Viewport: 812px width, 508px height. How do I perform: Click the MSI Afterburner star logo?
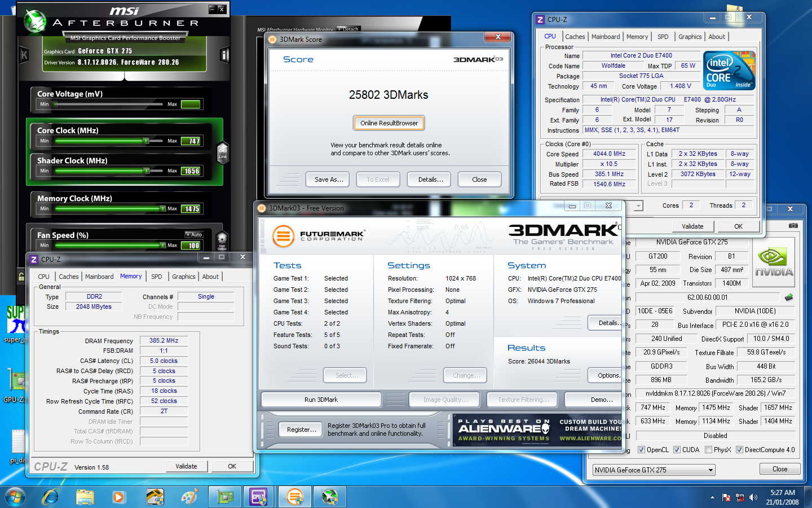pyautogui.click(x=36, y=21)
